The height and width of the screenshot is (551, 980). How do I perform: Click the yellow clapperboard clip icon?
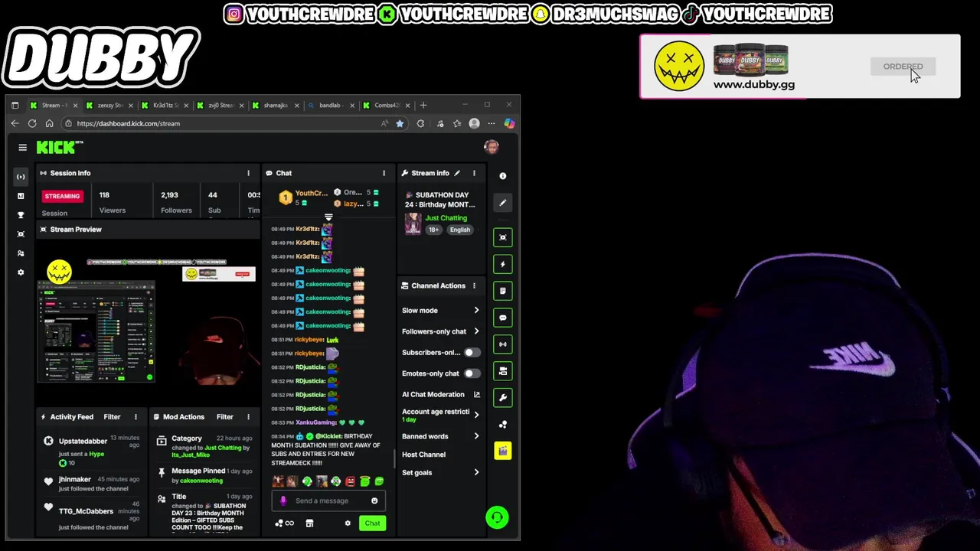click(503, 452)
